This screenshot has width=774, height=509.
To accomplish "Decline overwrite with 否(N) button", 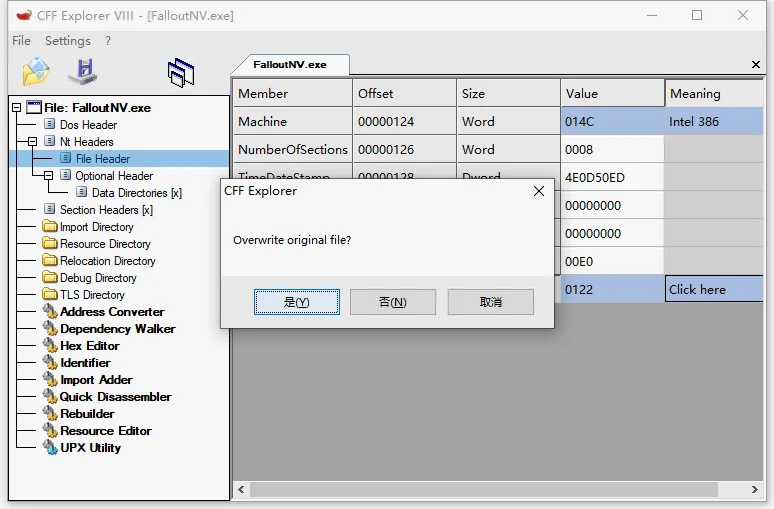I will pos(392,302).
